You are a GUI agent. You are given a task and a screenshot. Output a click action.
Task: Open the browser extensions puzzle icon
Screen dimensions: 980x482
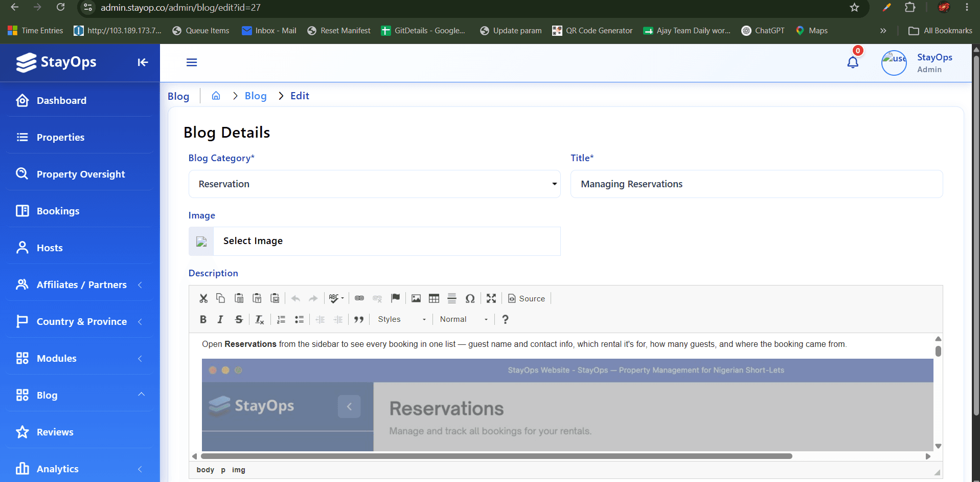910,7
